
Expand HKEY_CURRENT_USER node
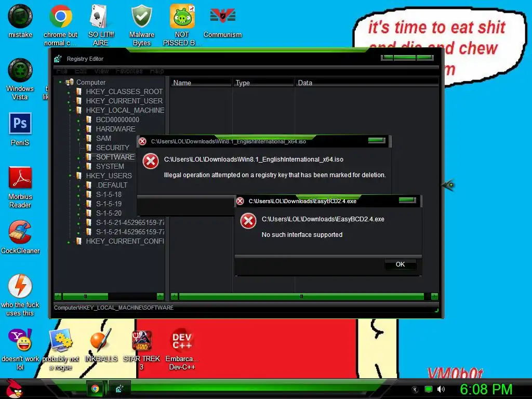69,101
